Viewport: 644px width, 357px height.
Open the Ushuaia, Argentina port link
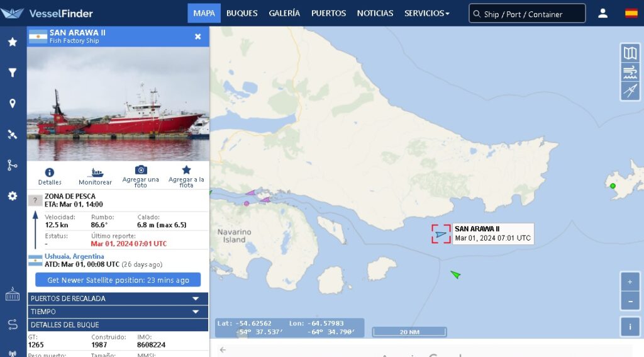coord(74,256)
